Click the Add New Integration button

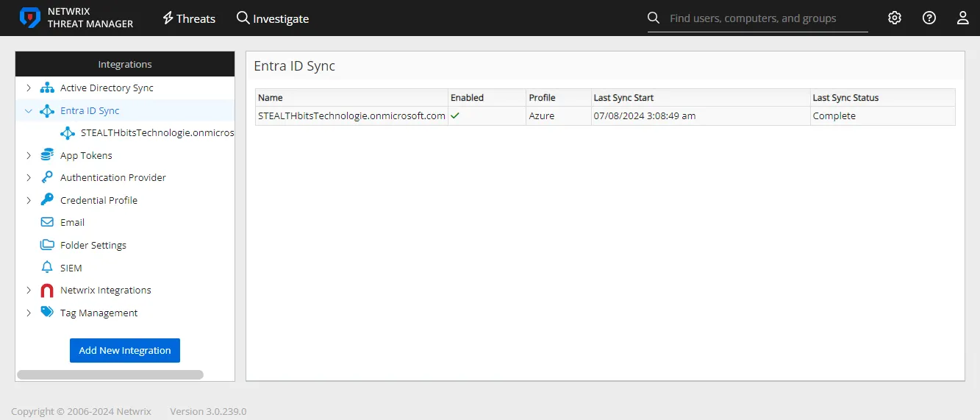125,350
